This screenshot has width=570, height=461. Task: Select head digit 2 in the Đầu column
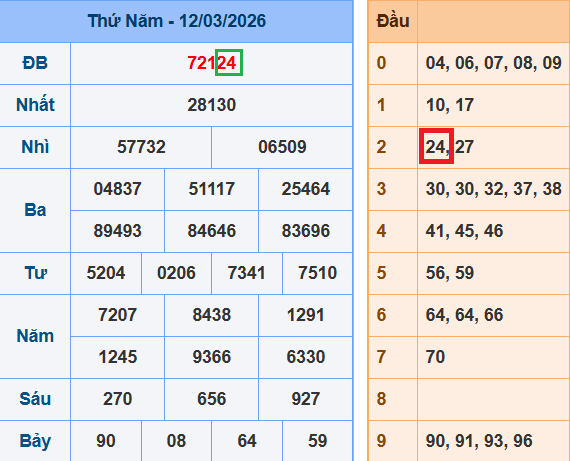point(381,147)
